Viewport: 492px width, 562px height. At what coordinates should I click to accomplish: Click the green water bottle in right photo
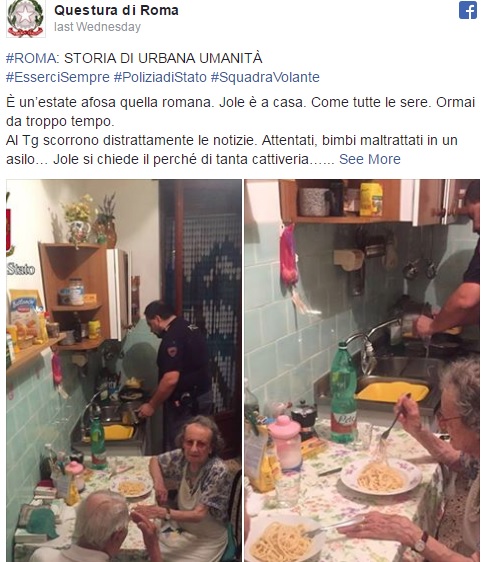[343, 393]
